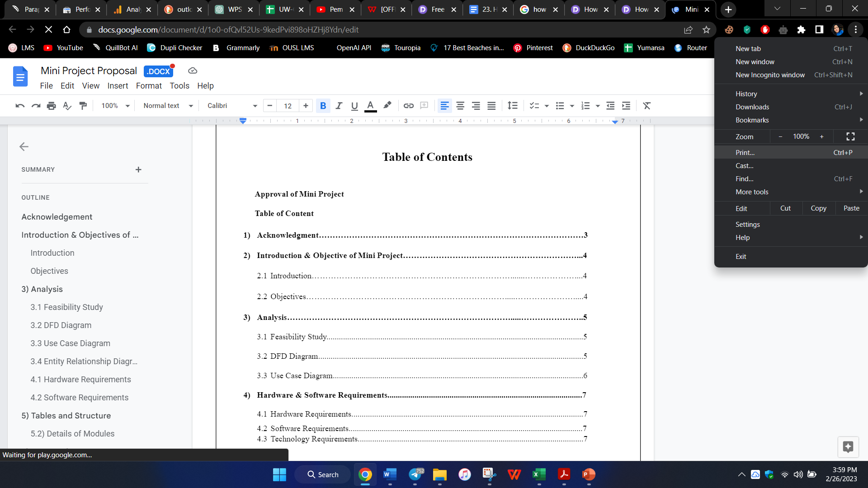Image resolution: width=868 pixels, height=488 pixels.
Task: Click Copy in the Chrome menu
Action: (818, 208)
